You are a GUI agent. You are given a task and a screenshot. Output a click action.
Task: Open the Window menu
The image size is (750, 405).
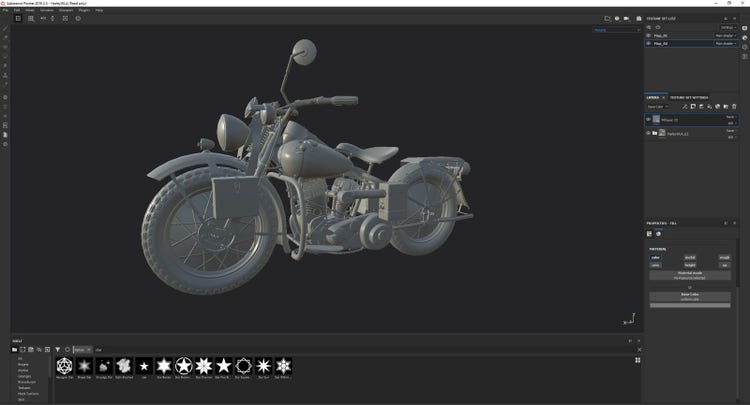pyautogui.click(x=46, y=10)
